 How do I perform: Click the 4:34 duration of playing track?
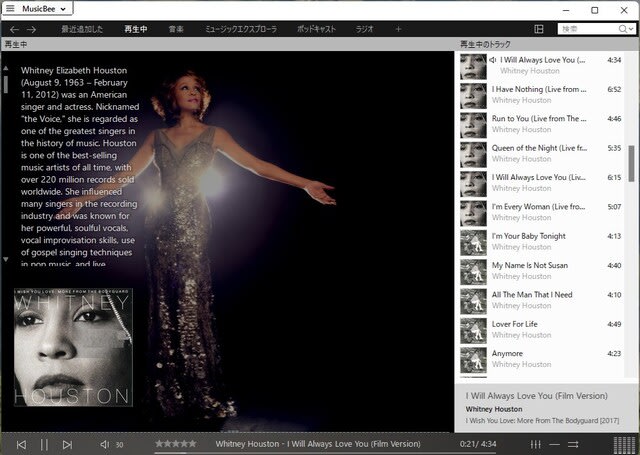(x=614, y=60)
